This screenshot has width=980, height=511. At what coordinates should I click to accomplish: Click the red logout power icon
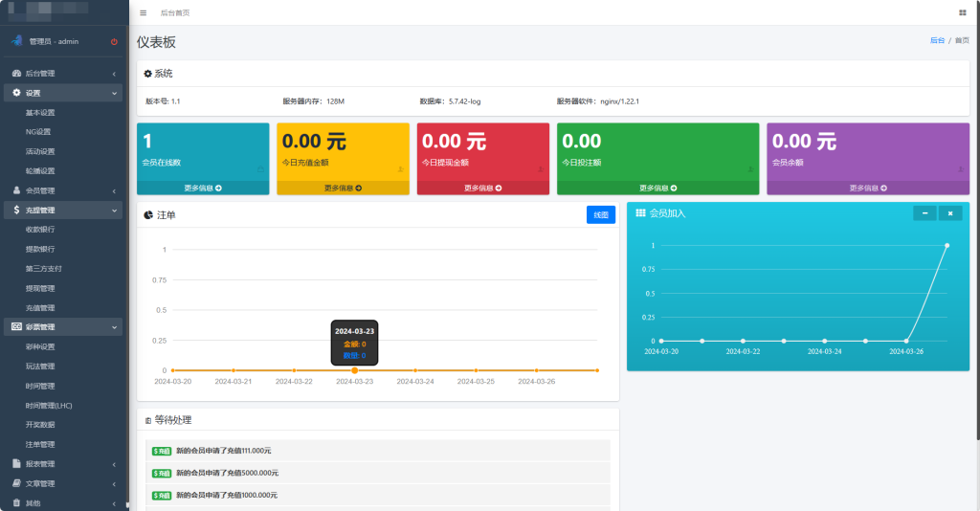(x=114, y=41)
